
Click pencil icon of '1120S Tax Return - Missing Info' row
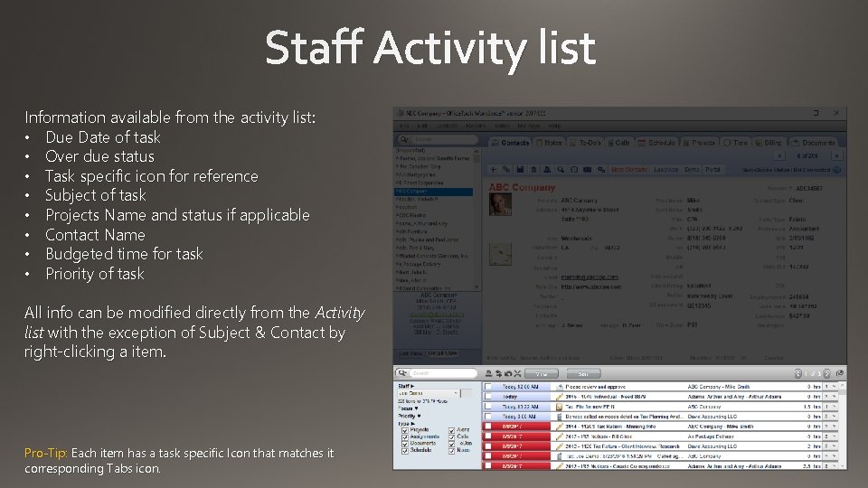(x=560, y=427)
